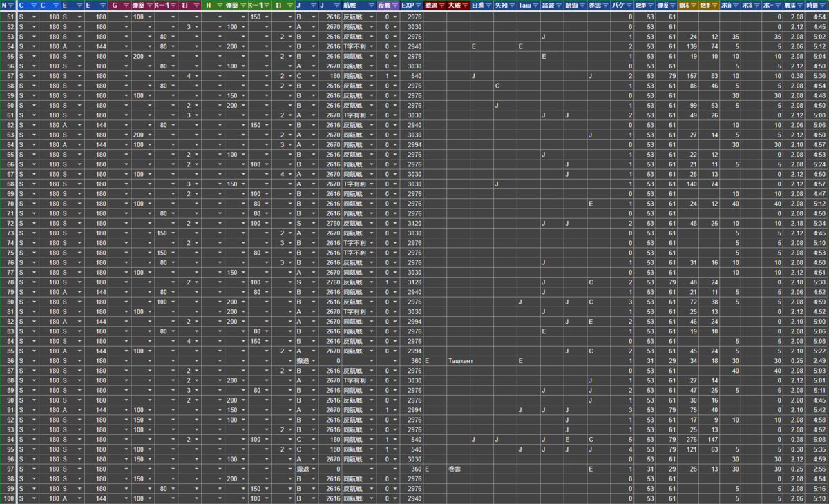Select the 157 cell in row 57
This screenshot has height=504, width=829.
point(687,75)
